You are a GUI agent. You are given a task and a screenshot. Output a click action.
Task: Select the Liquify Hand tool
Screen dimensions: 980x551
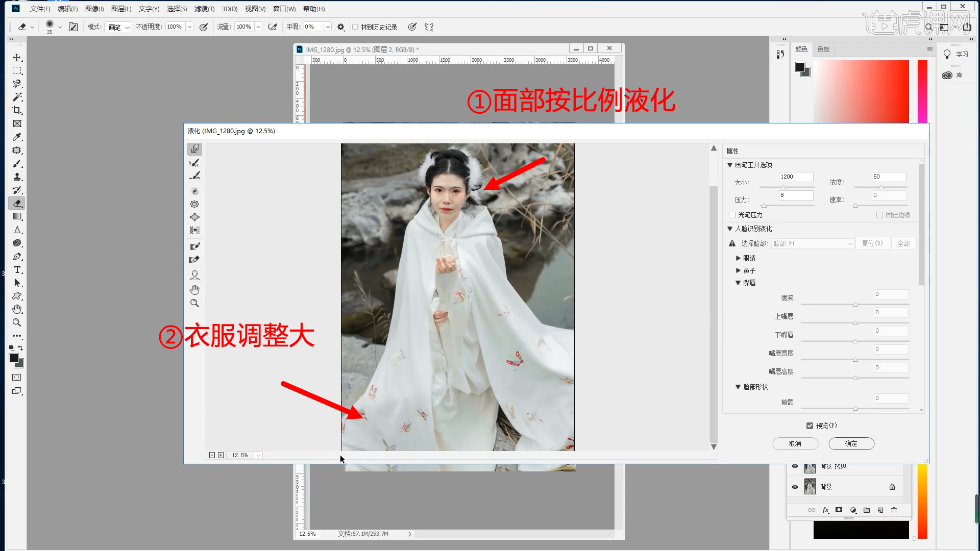click(x=194, y=290)
